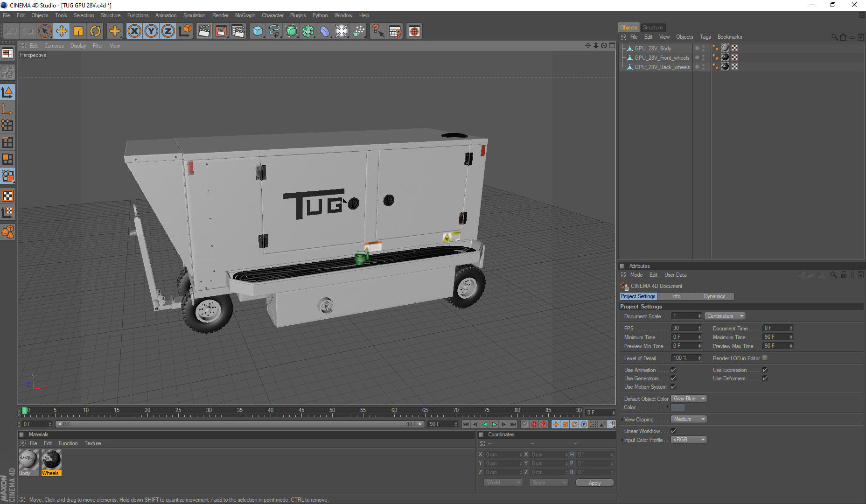The height and width of the screenshot is (504, 866).
Task: Toggle the Linear Workflow checkbox
Action: [673, 431]
